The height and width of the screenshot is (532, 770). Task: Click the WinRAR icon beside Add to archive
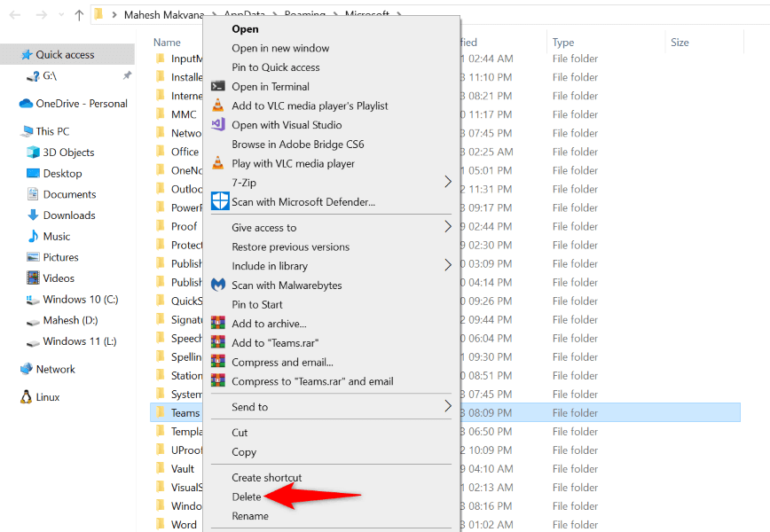(218, 324)
